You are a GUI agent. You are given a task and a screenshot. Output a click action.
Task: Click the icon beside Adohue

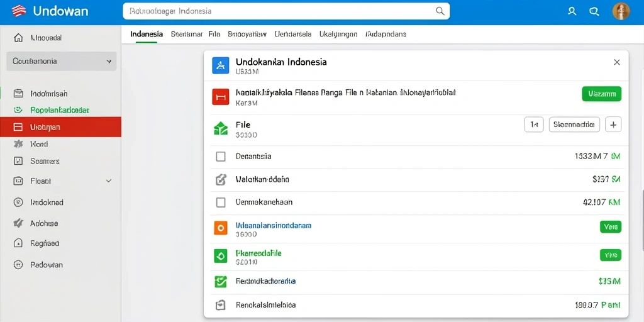point(18,223)
